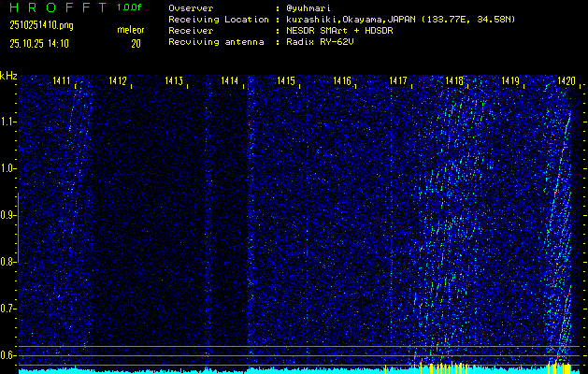Click the observer name @yuhmari
This screenshot has width=588, height=374.
(308, 8)
